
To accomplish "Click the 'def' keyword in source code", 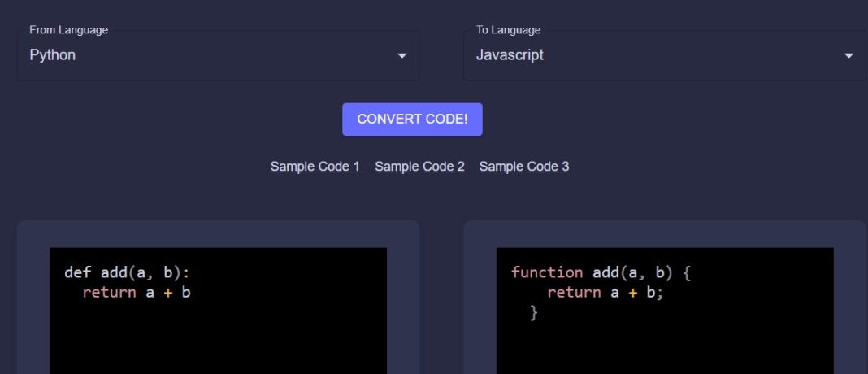I will (78, 272).
